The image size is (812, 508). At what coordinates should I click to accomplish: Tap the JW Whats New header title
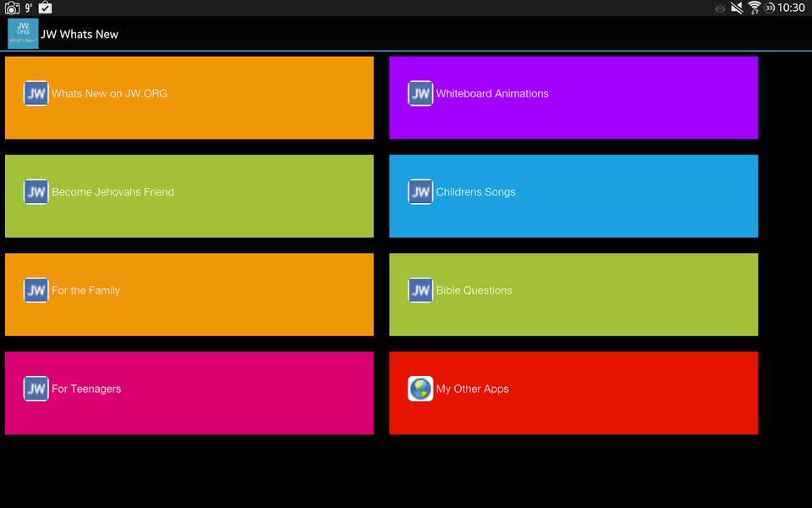coord(80,34)
